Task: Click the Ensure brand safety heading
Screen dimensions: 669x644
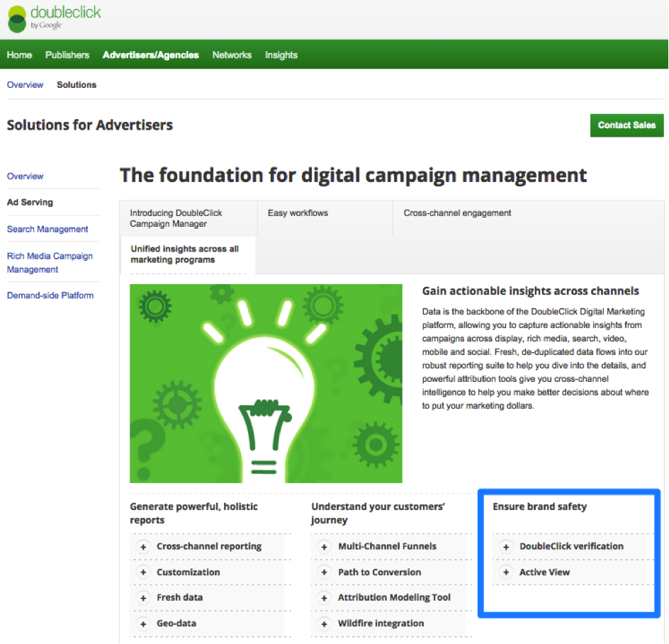Action: pyautogui.click(x=540, y=507)
